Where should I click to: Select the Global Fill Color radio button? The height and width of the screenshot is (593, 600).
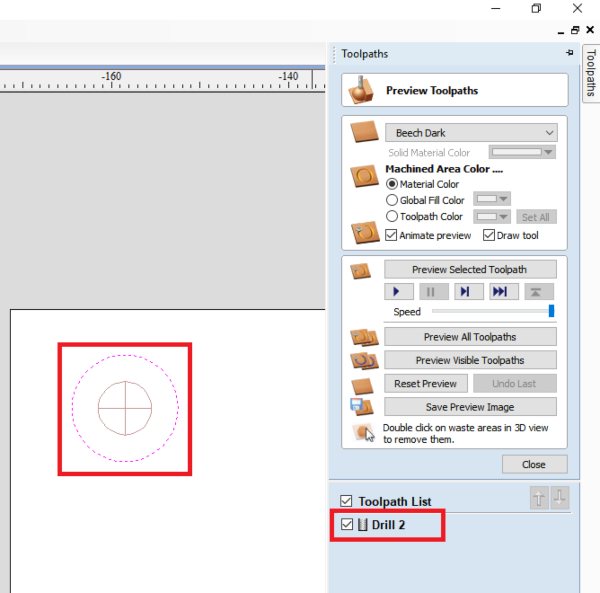pyautogui.click(x=391, y=200)
